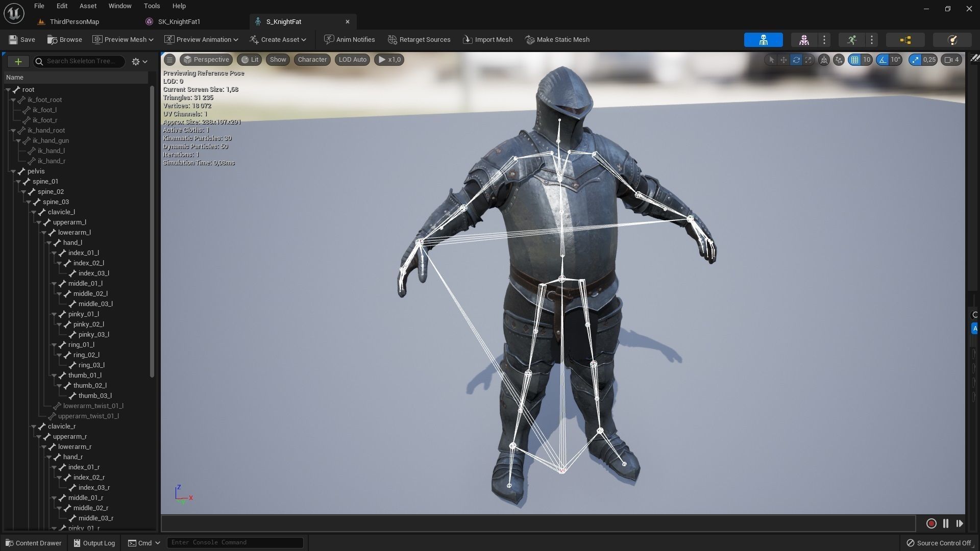Screen dimensions: 980x551
Task: Open Animation Blueprint mode
Action: [905, 40]
